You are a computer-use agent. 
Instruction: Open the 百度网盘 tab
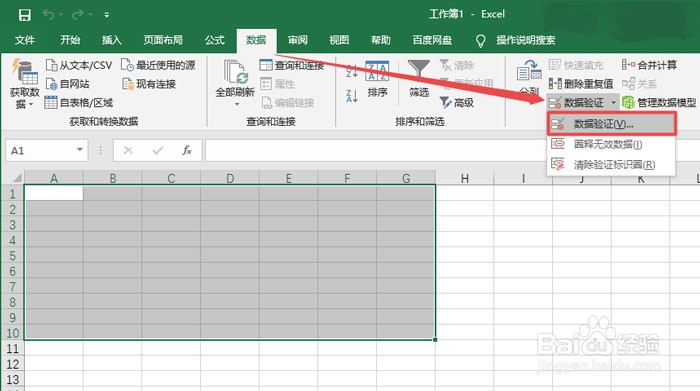[432, 40]
